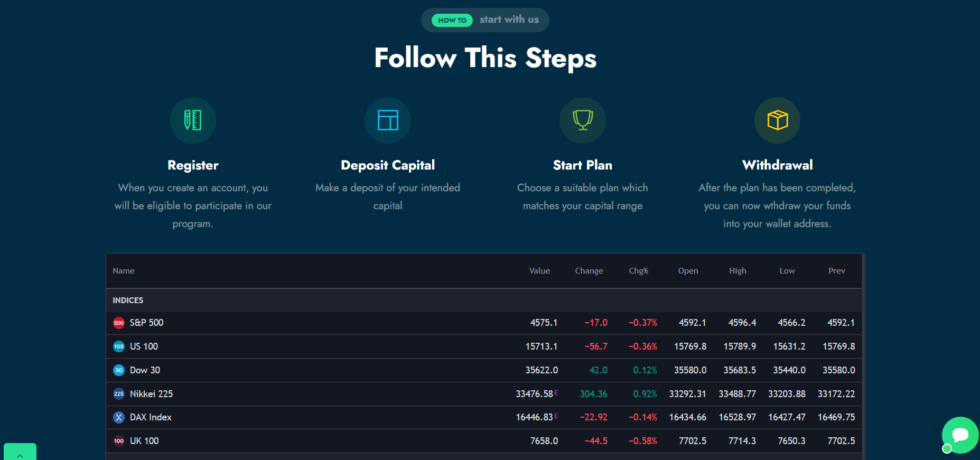
Task: Click S&P 500 percent −0.37%
Action: 643,323
